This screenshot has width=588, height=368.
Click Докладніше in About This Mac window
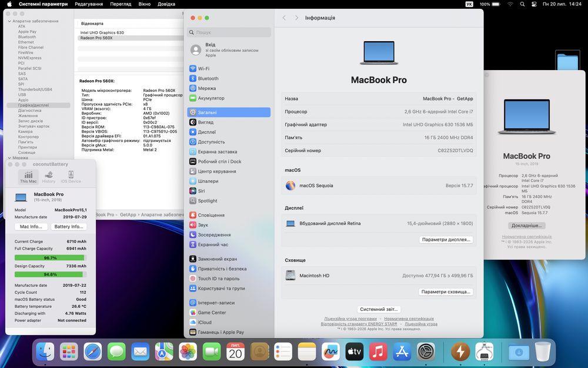(x=526, y=226)
